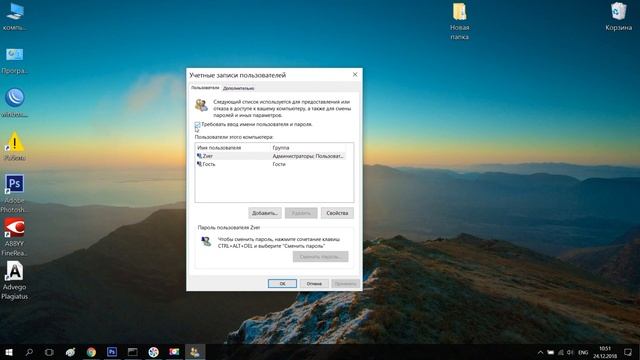Open the Windows Start menu

9,352
